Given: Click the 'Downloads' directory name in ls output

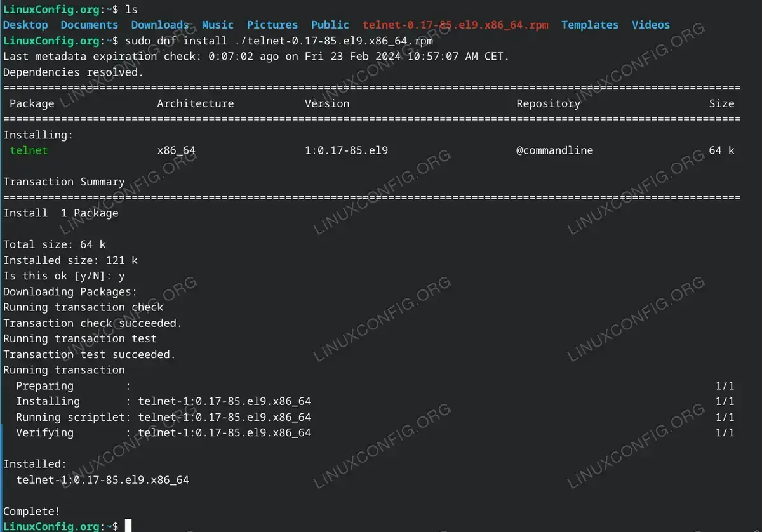Looking at the screenshot, I should [x=160, y=25].
